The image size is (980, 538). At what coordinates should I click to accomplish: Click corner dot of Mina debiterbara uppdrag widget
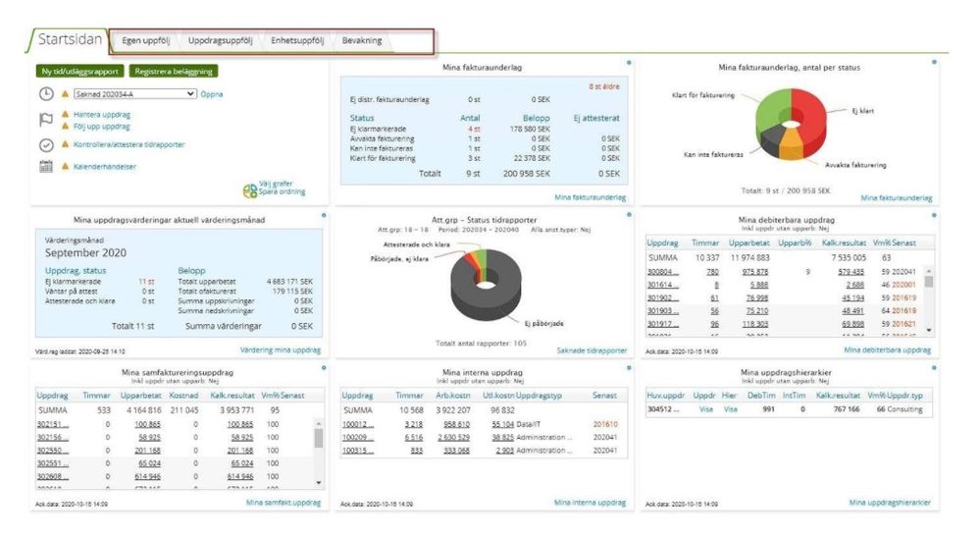pyautogui.click(x=934, y=215)
